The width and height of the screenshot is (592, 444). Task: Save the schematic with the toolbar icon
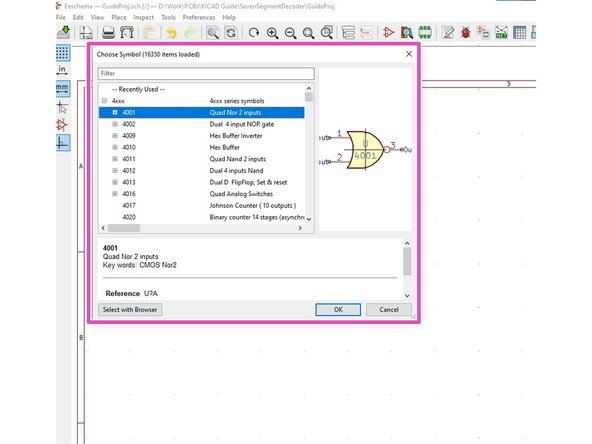[x=63, y=32]
